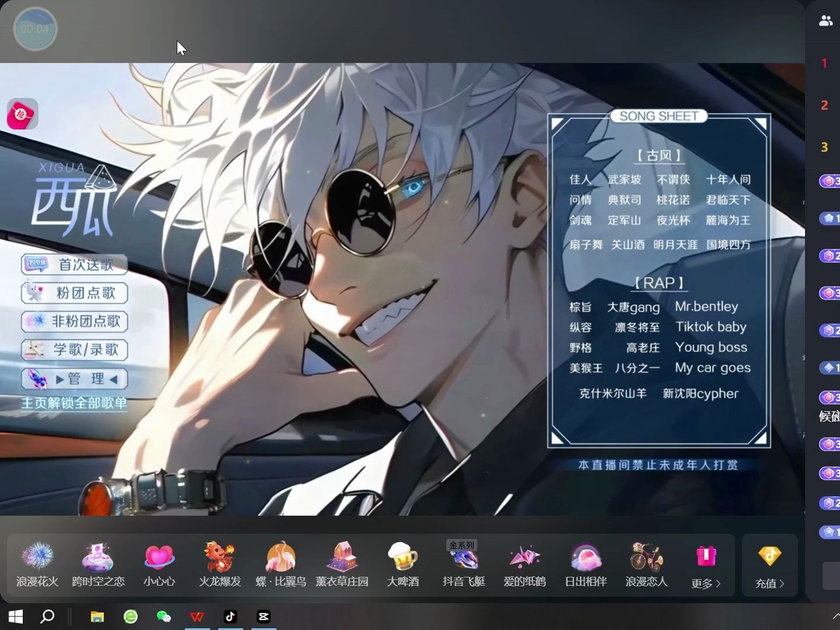Viewport: 840px width, 630px height.
Task: Click the song title 国境四方
Action: [729, 245]
